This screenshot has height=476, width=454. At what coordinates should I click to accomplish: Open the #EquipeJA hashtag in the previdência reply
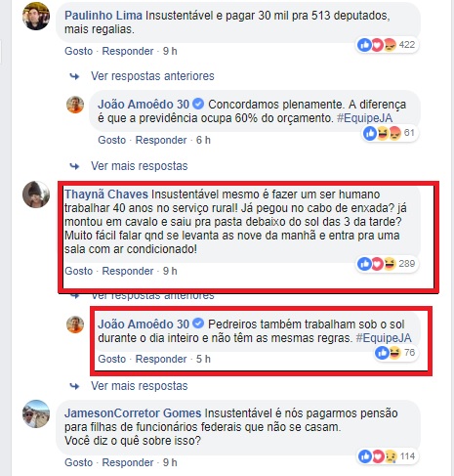tap(365, 118)
